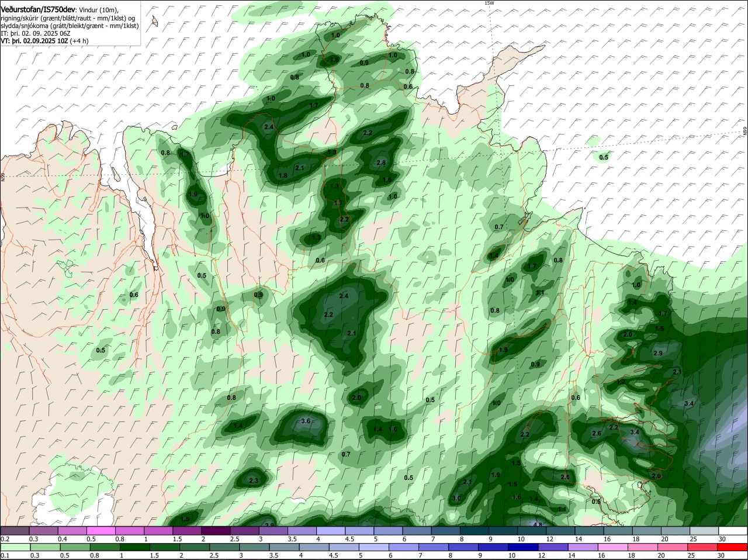The height and width of the screenshot is (560, 748).
Task: Select the 20 swatch in the upper legend row
Action: 676,531
